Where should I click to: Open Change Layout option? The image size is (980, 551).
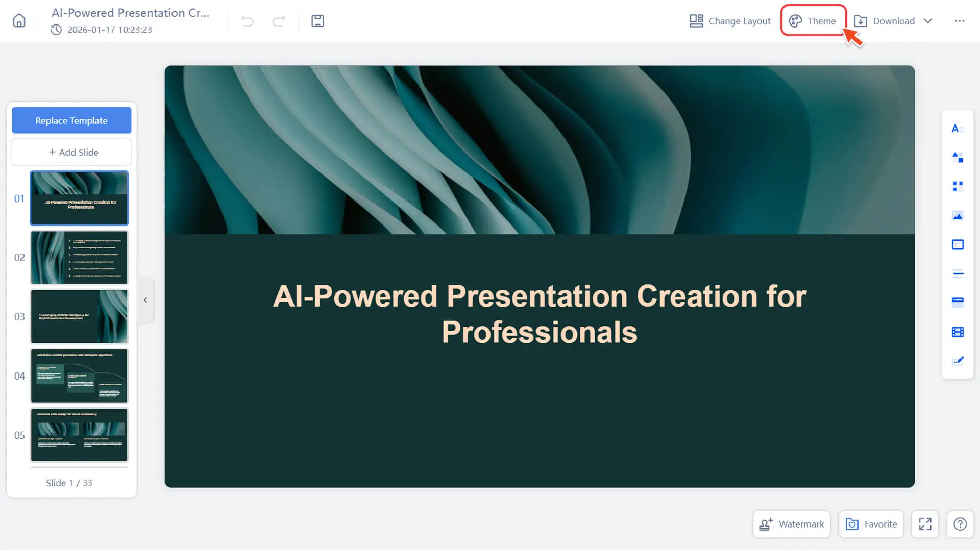pos(730,21)
